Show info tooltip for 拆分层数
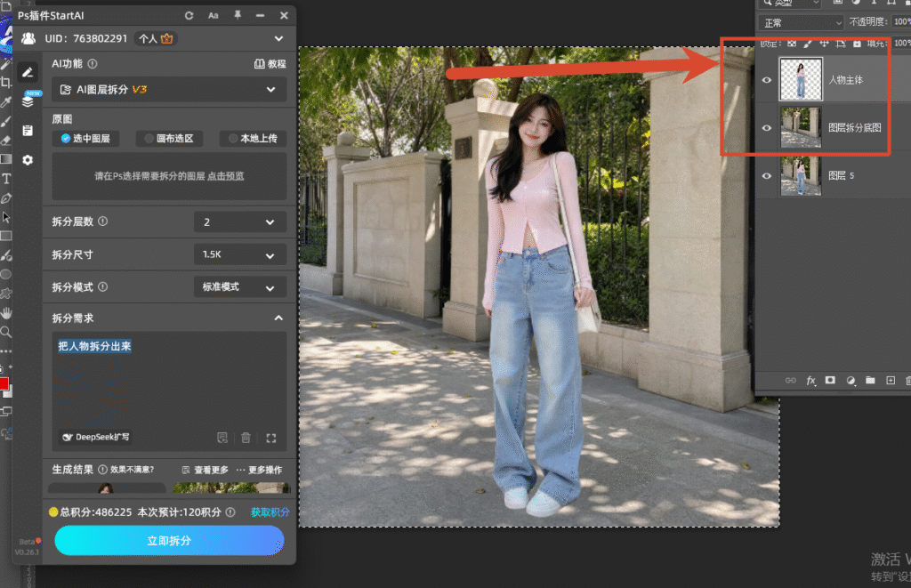The height and width of the screenshot is (588, 911). pos(103,222)
